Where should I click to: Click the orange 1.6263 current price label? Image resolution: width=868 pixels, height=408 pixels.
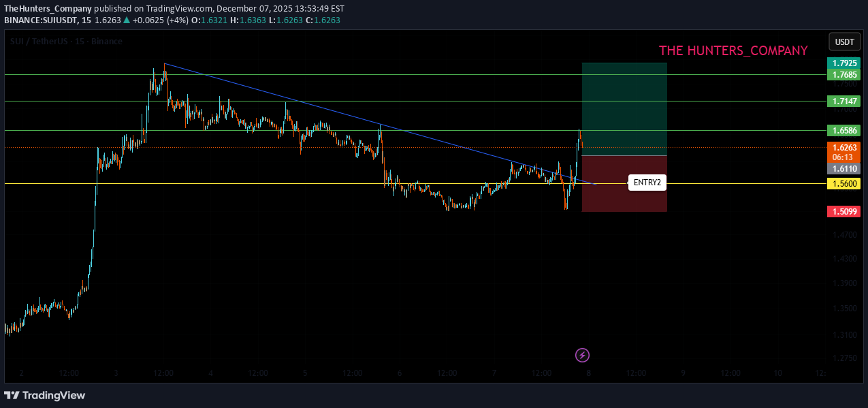pyautogui.click(x=844, y=147)
